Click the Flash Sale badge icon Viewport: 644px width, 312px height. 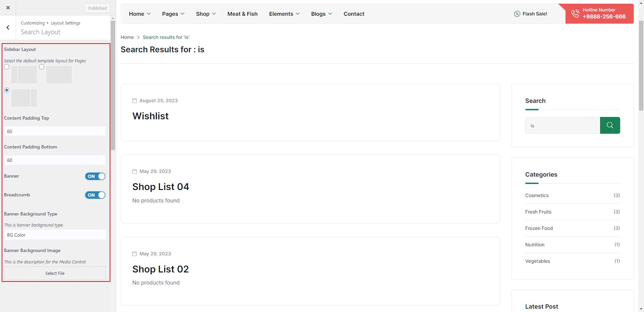tap(517, 14)
